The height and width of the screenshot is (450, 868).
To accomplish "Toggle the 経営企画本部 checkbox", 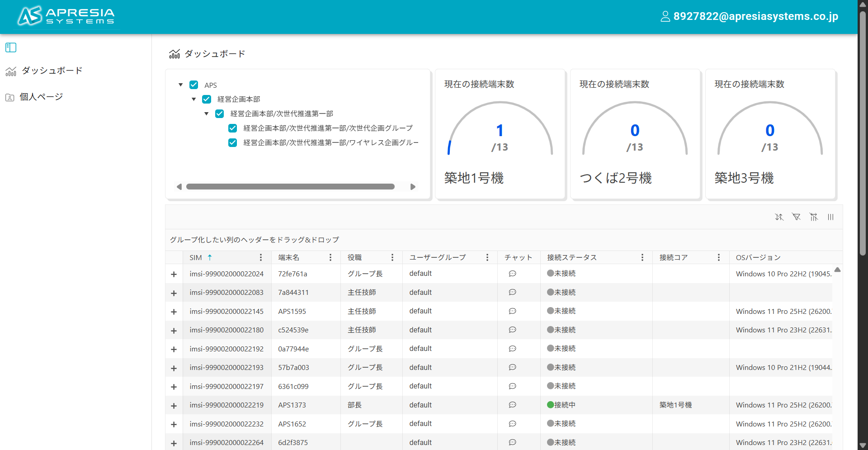I will (x=207, y=99).
